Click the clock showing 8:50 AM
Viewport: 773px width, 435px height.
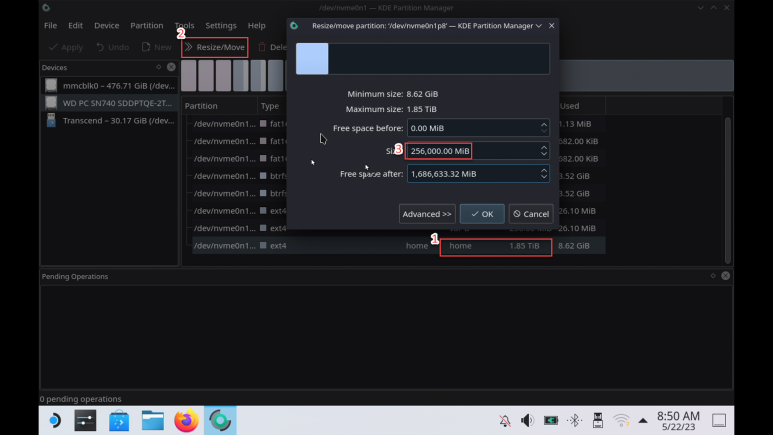678,421
